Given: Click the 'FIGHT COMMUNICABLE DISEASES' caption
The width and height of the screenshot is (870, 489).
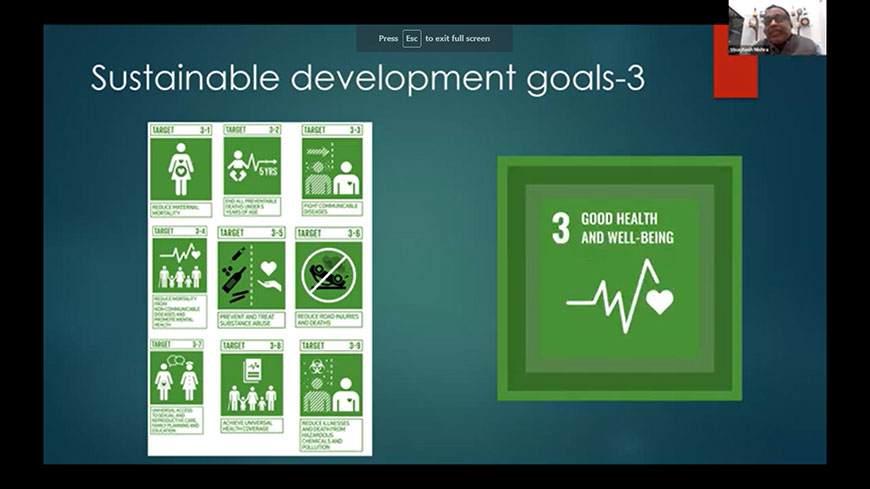Looking at the screenshot, I should pyautogui.click(x=332, y=209).
